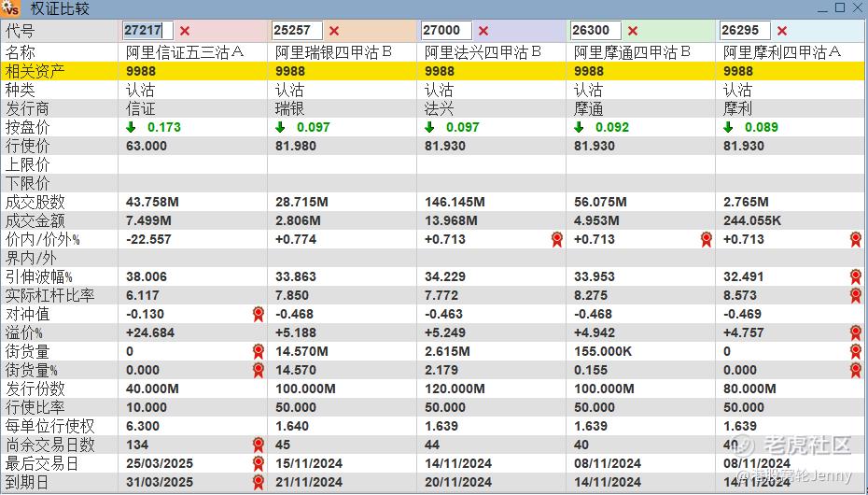Click the entitlement value 6.300
Viewport: 868px width, 495px height.
pyautogui.click(x=142, y=426)
